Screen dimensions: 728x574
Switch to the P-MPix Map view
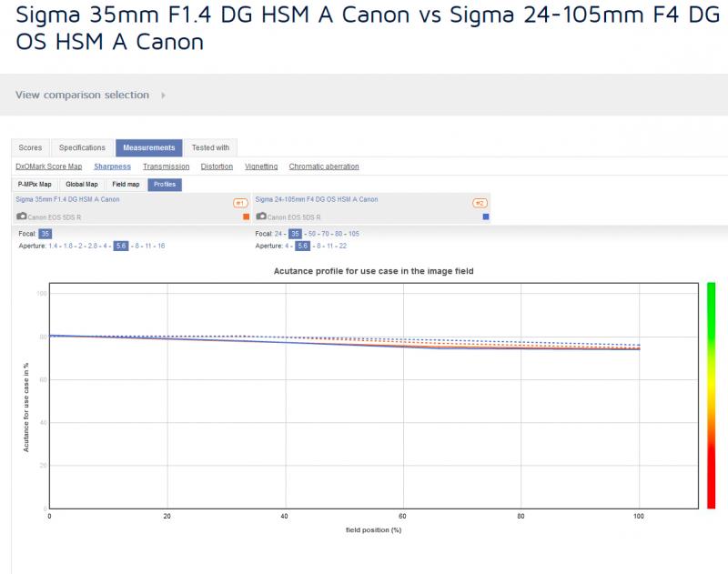[x=35, y=185]
